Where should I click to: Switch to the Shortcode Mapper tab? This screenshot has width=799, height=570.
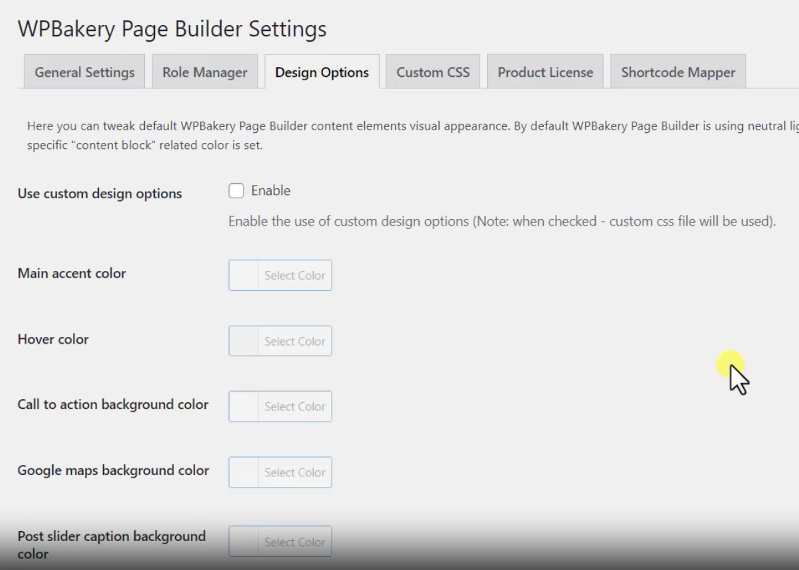(678, 72)
